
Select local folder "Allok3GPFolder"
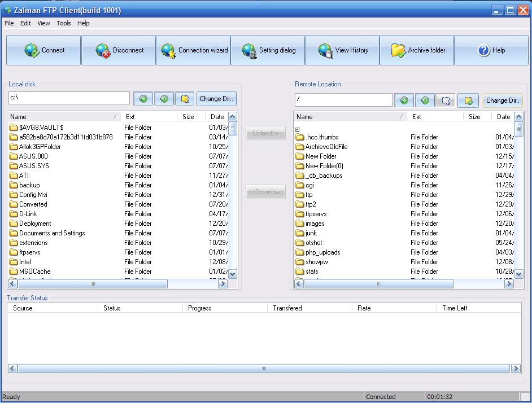tap(40, 147)
